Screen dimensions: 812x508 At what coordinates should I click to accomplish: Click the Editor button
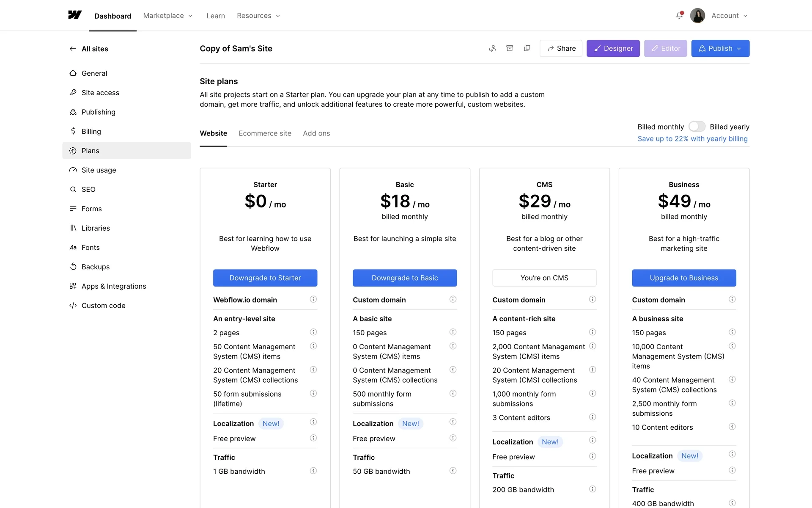pos(665,48)
